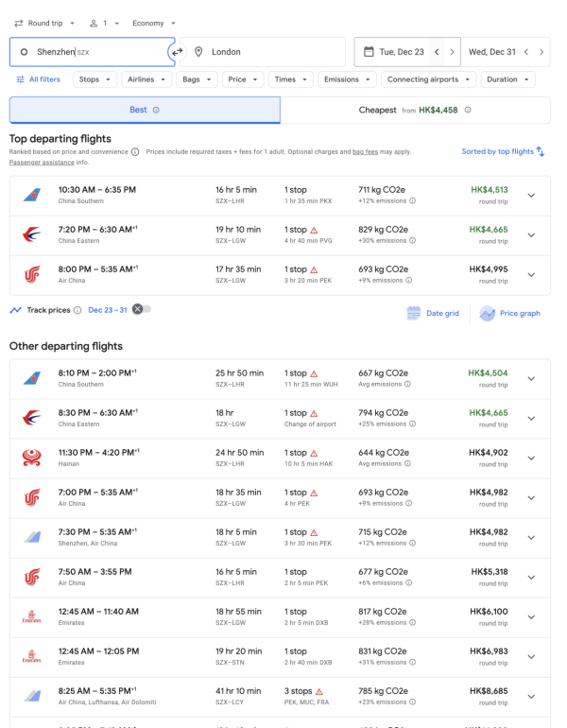567x728 pixels.
Task: Expand the Hainan flight row
Action: pos(531,459)
